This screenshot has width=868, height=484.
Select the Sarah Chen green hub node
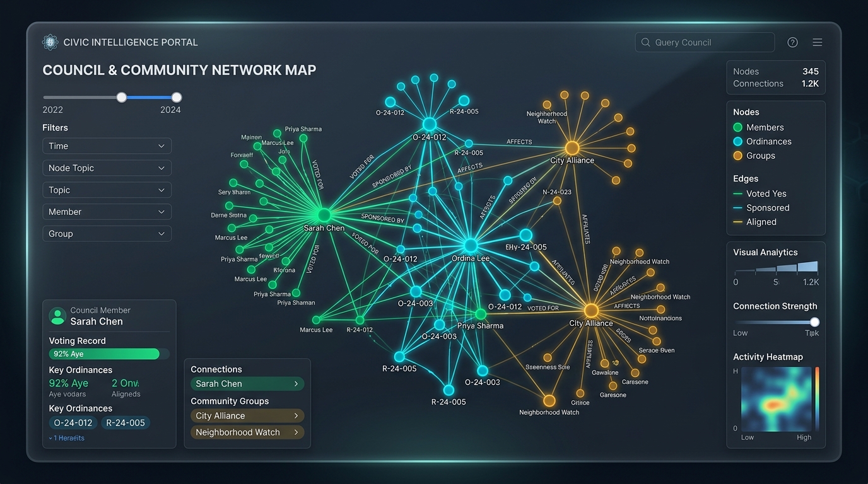[x=324, y=215]
